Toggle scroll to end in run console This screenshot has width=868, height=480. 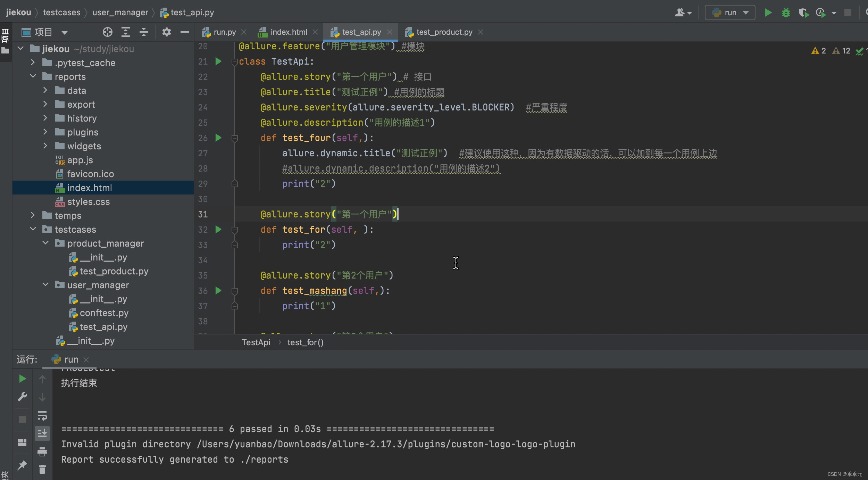42,433
